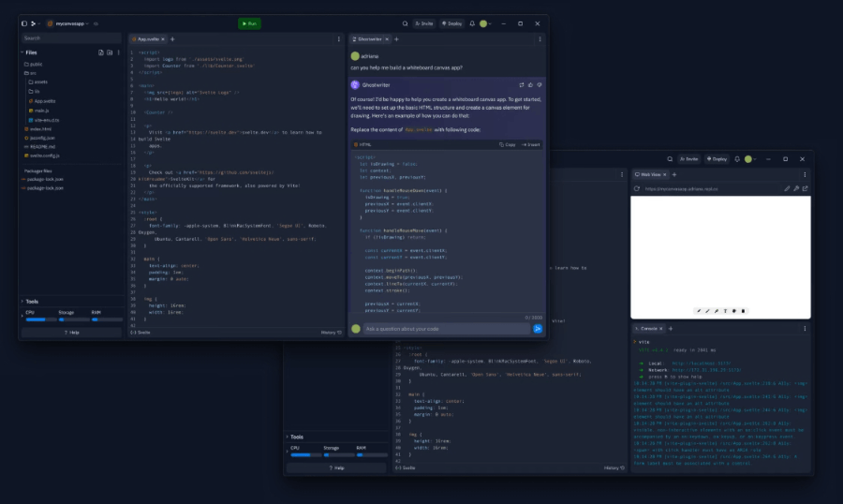The width and height of the screenshot is (843, 504).
Task: Insert the HTML code snippet
Action: coord(531,144)
